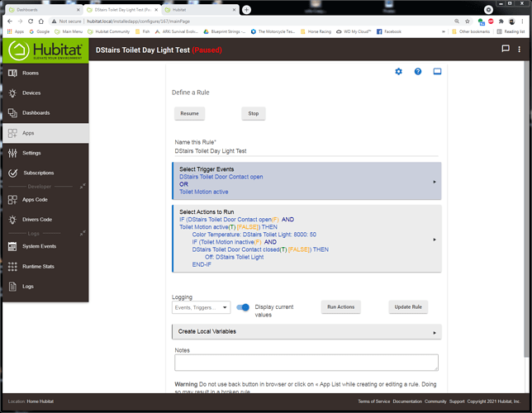Open the Rooms sidebar item
Viewport: 532px width, 413px height.
pos(45,73)
